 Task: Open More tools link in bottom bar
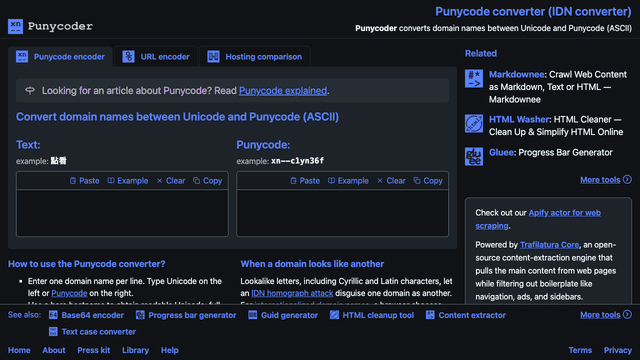click(600, 315)
